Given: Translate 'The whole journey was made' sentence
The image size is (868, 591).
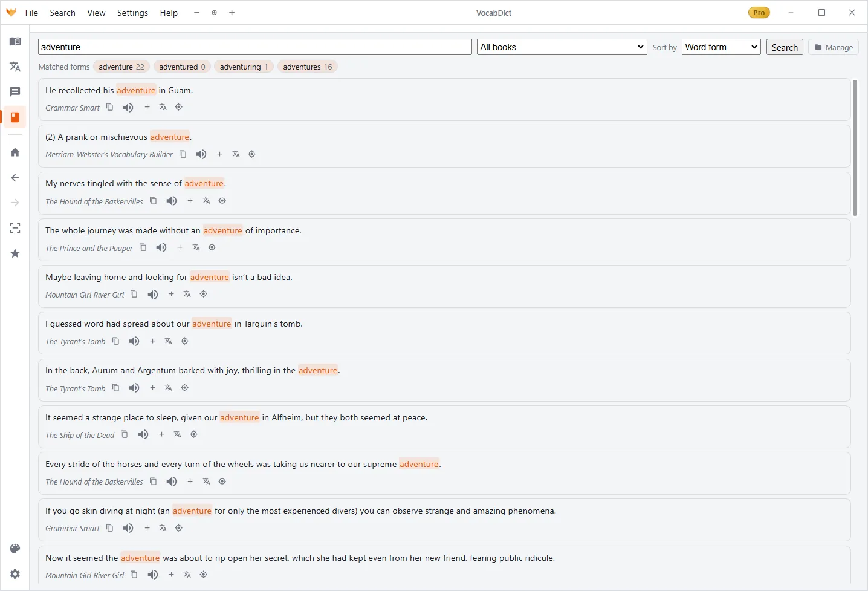Looking at the screenshot, I should pos(196,247).
